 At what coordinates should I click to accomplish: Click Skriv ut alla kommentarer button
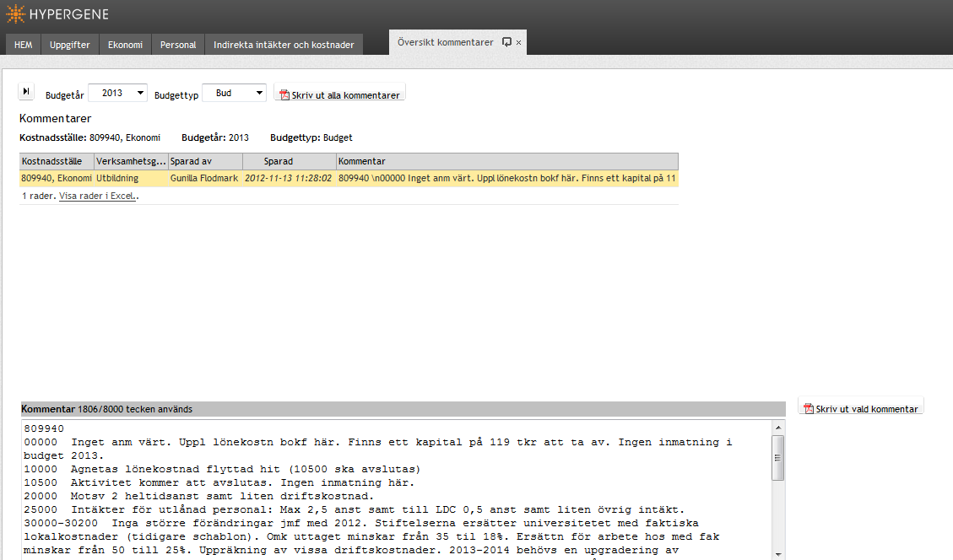(x=339, y=92)
